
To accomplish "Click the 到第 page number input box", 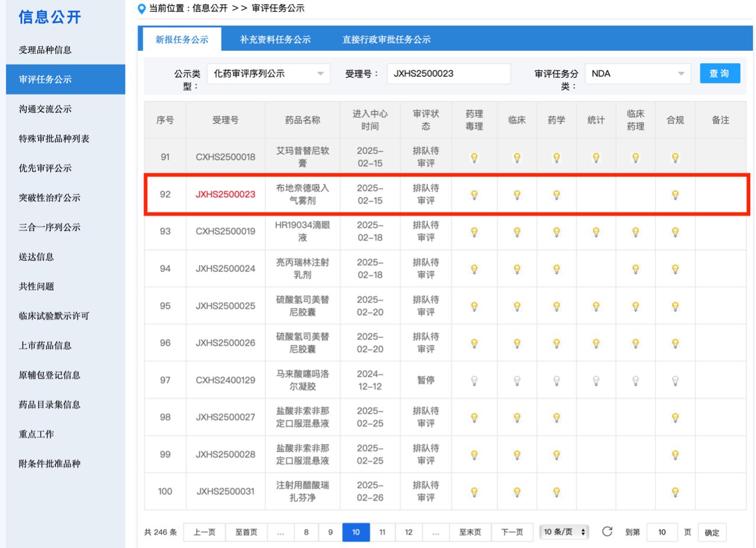I will (661, 532).
